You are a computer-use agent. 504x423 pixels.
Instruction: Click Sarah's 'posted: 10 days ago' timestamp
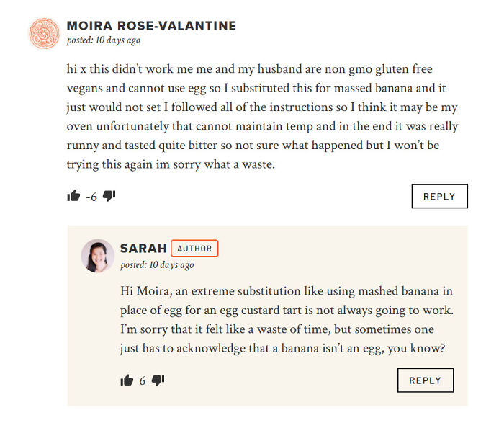[x=157, y=264]
